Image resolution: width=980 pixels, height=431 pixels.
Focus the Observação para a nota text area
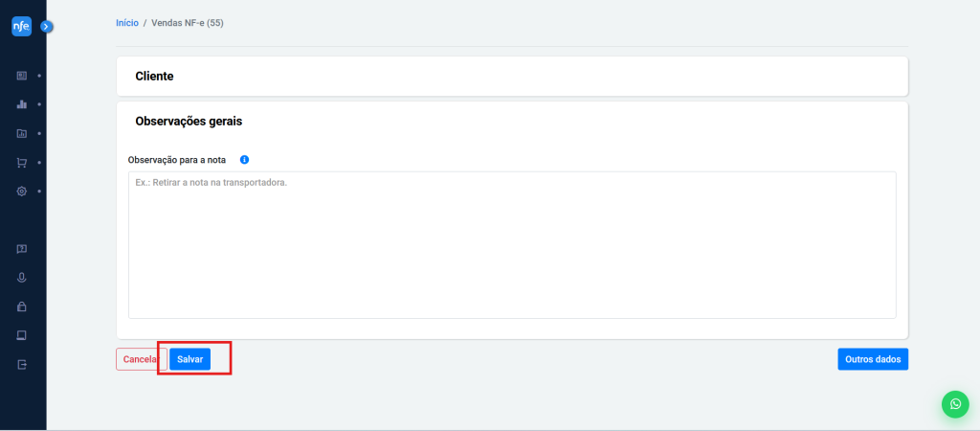[x=511, y=244]
